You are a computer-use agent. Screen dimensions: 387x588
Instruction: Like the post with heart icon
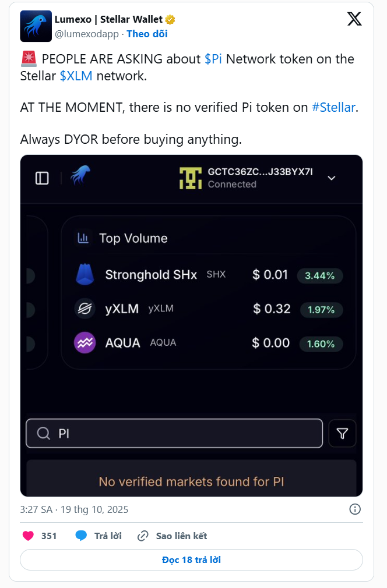(x=28, y=536)
